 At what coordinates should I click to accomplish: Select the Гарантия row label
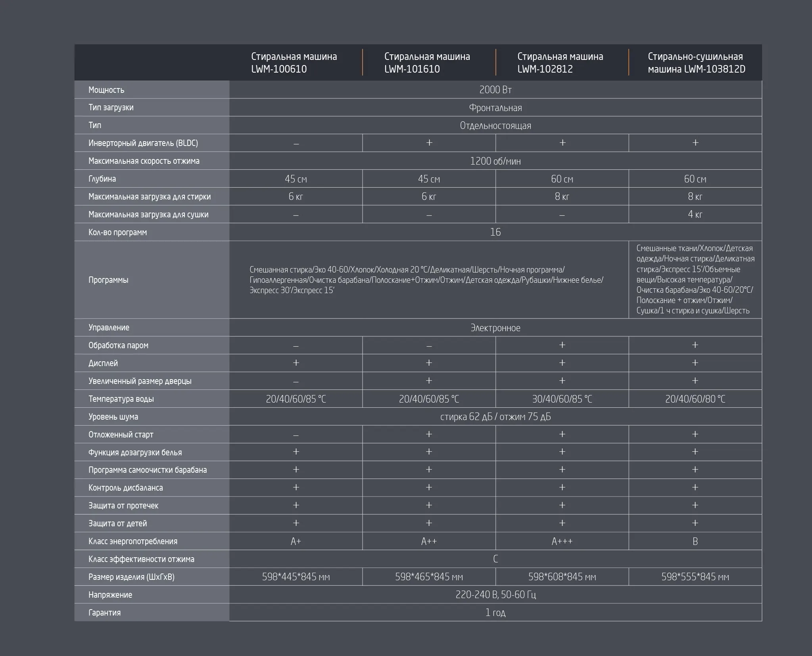104,613
